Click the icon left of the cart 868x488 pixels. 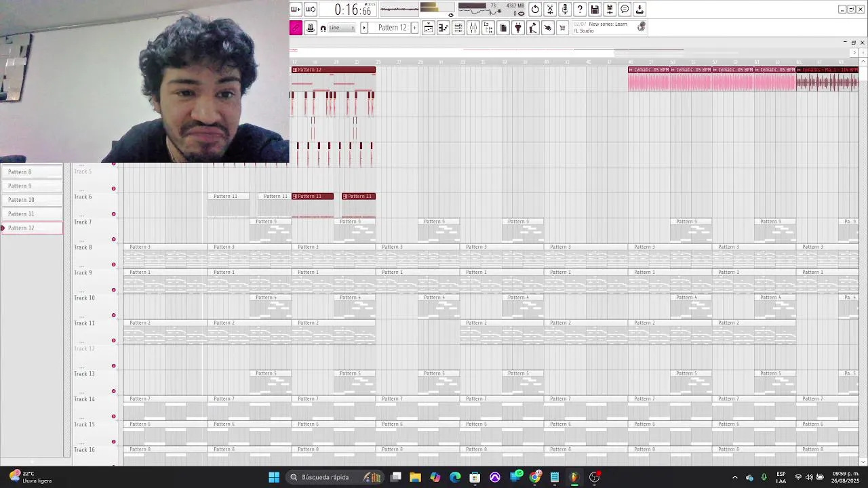[x=547, y=28]
